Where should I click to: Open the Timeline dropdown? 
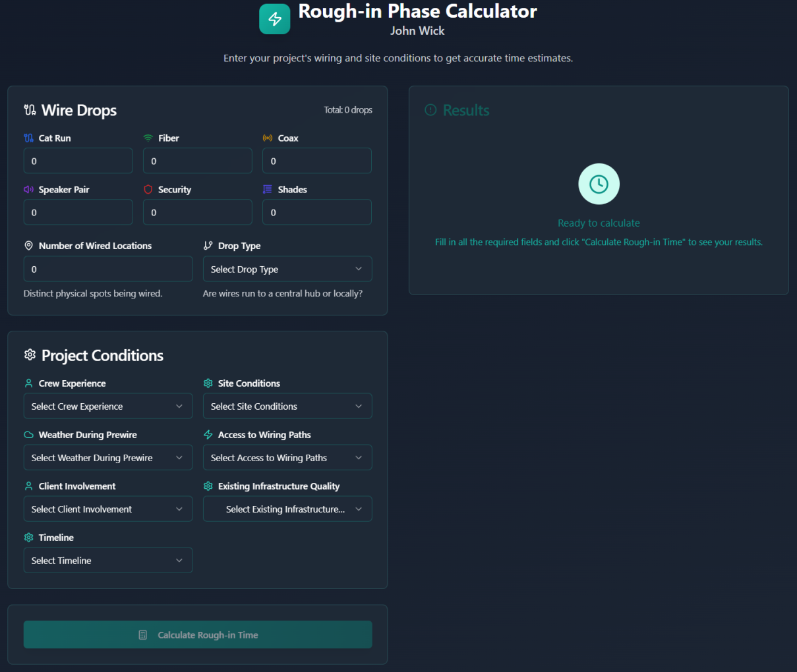[107, 561]
